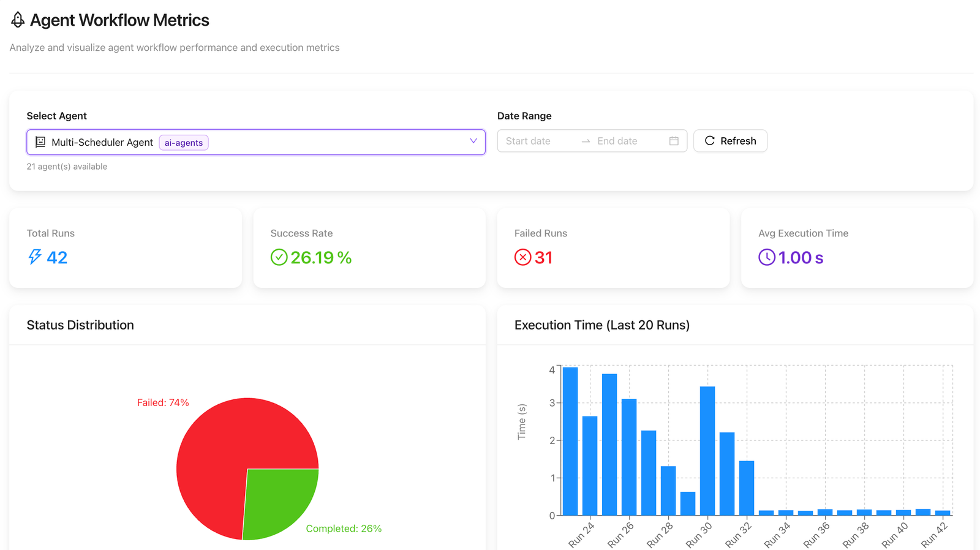Click the Start date input field
980x550 pixels.
537,141
